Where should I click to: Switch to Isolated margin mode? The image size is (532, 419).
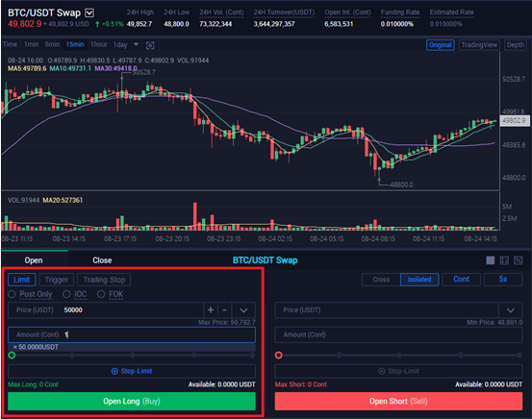pos(419,280)
